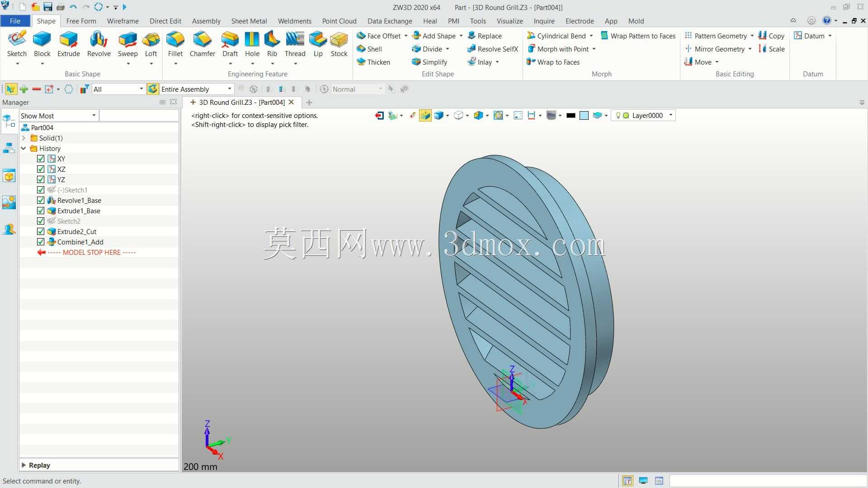Go to the Assembly tab
The width and height of the screenshot is (868, 488).
pyautogui.click(x=206, y=21)
